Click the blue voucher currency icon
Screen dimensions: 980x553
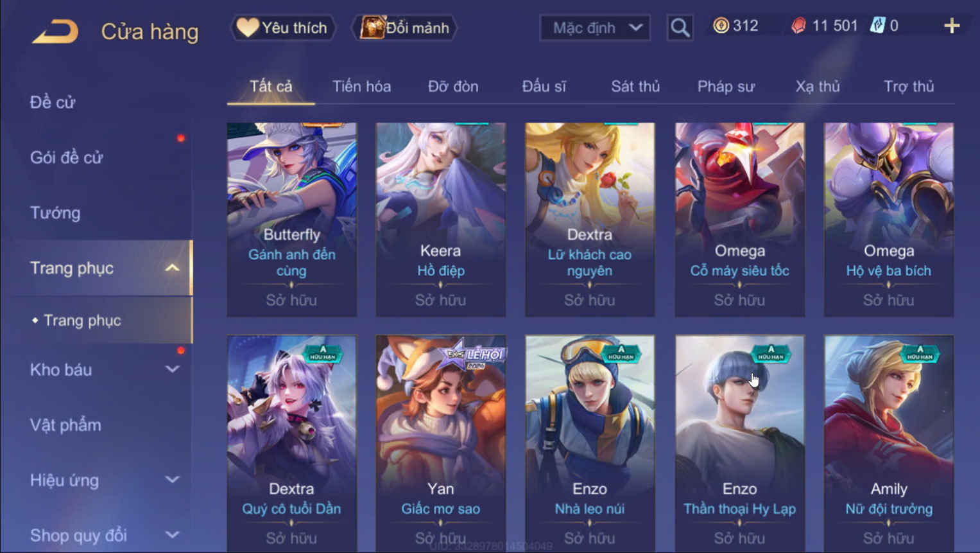(877, 26)
